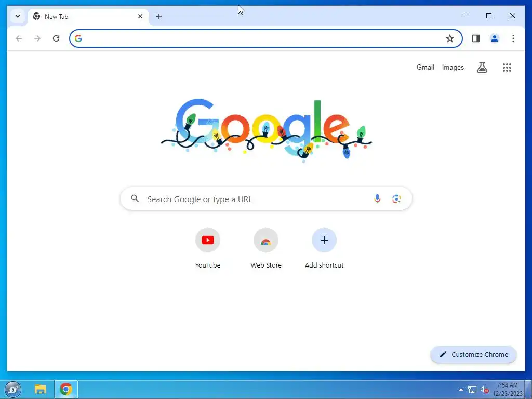This screenshot has height=399, width=532.
Task: Open the Start menu orb
Action: pyautogui.click(x=13, y=390)
